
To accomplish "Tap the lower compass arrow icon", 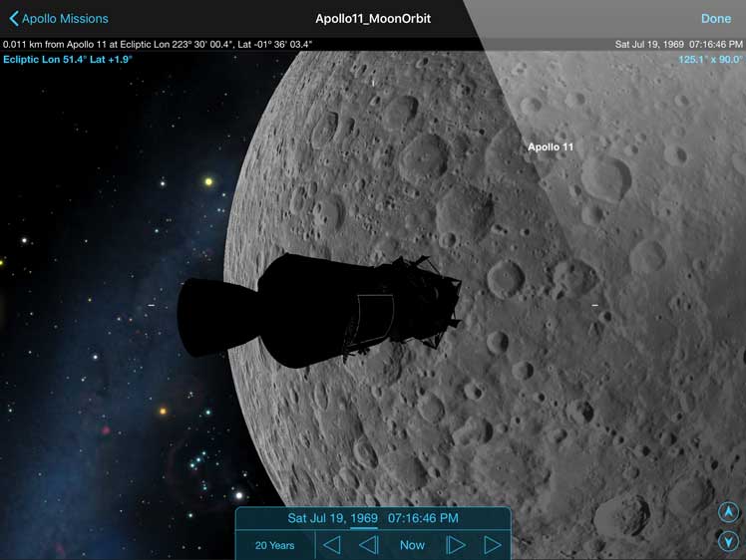I will point(728,541).
